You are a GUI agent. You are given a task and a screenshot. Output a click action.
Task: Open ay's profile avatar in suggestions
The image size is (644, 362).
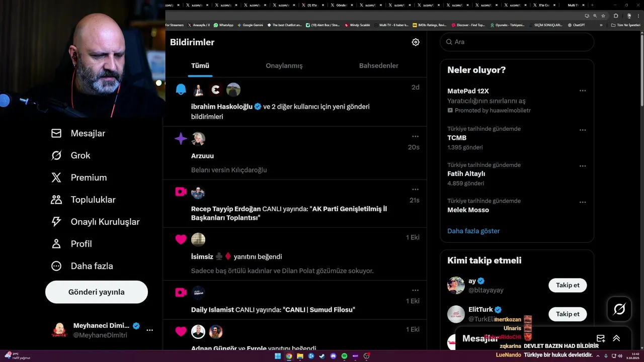(456, 285)
